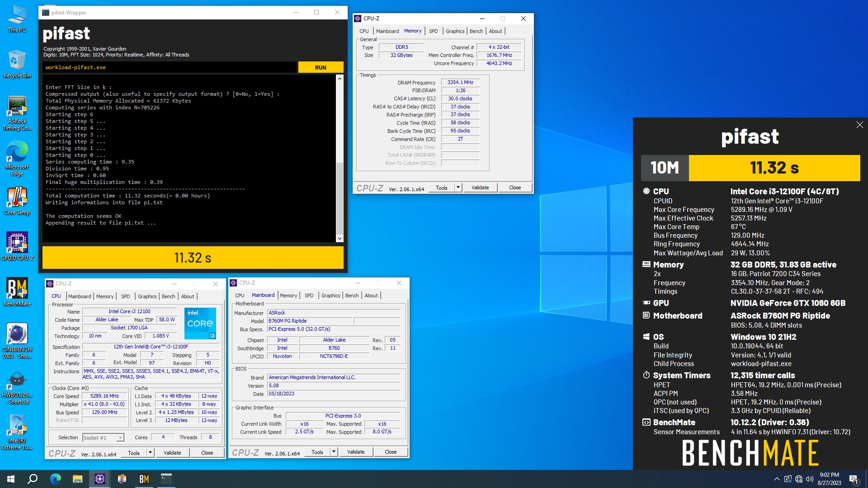Launch Core Temp desktop icon
The image size is (868, 488).
pyautogui.click(x=17, y=201)
